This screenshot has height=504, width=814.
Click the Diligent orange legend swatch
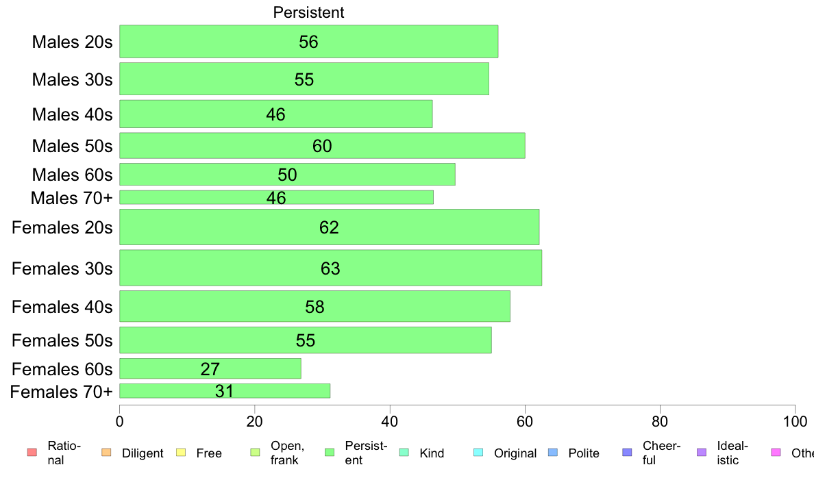(106, 453)
